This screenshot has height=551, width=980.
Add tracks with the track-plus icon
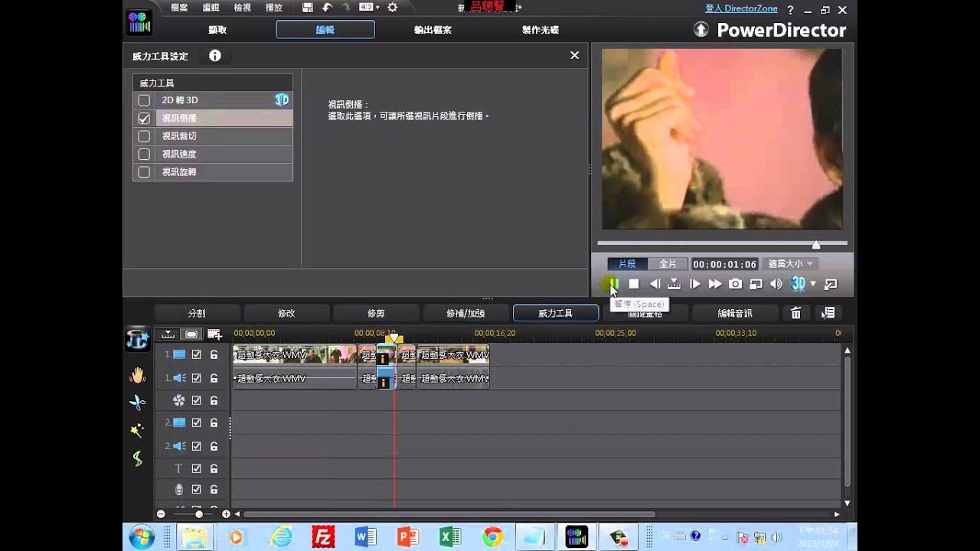pyautogui.click(x=214, y=334)
